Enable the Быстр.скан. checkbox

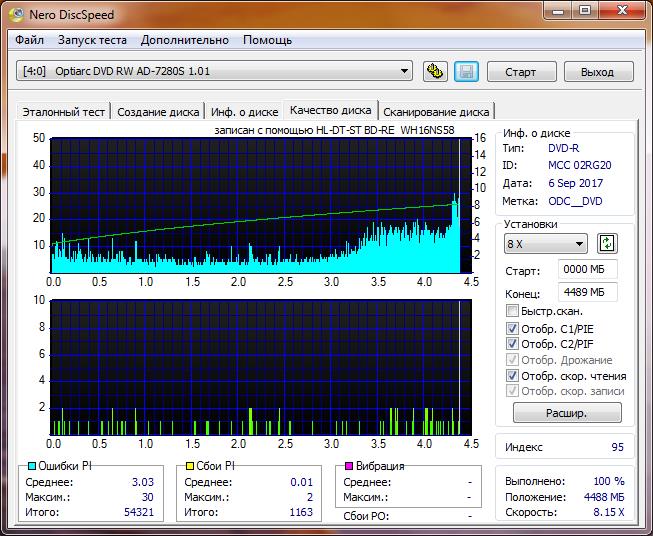(x=513, y=311)
